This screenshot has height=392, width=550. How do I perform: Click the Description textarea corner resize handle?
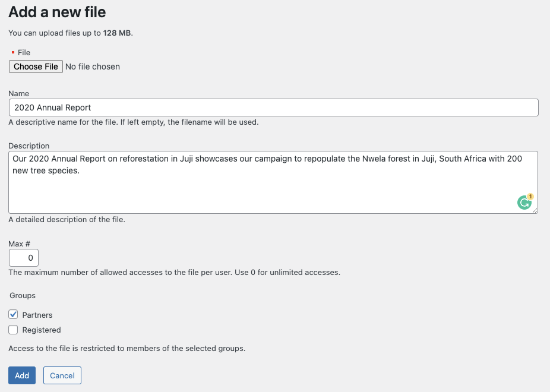click(x=535, y=210)
